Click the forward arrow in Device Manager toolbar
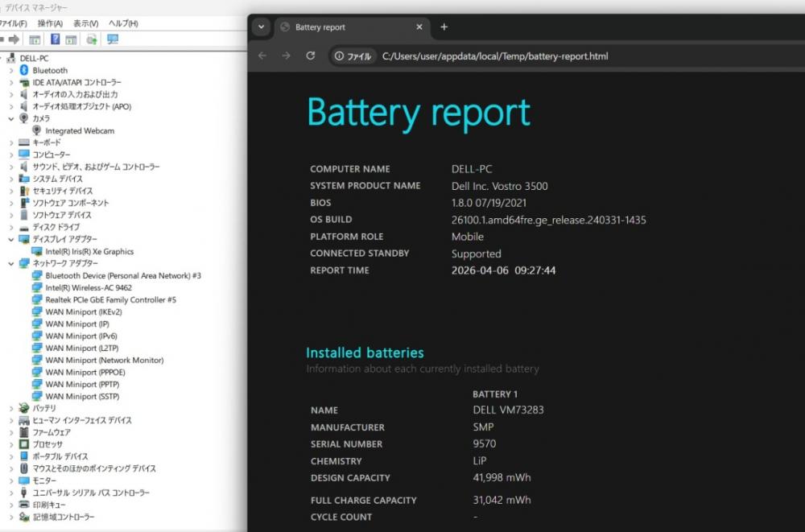The height and width of the screenshot is (532, 805). [14, 39]
